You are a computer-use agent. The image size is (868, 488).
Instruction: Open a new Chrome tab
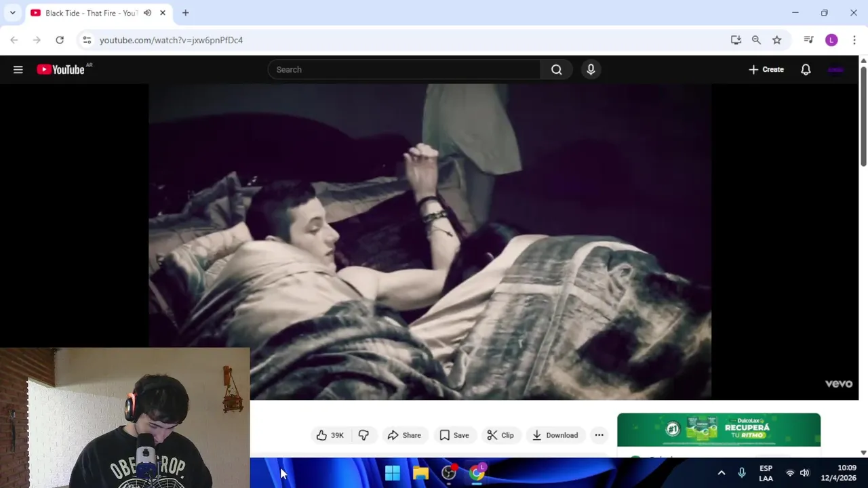pyautogui.click(x=185, y=13)
